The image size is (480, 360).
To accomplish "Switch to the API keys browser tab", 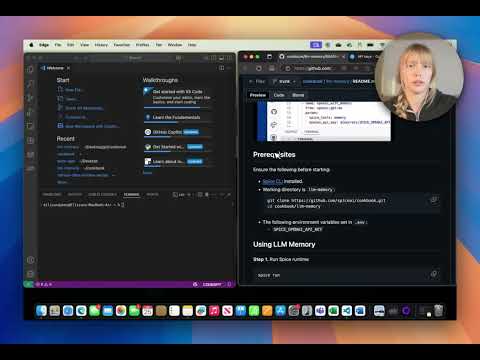I will click(365, 57).
